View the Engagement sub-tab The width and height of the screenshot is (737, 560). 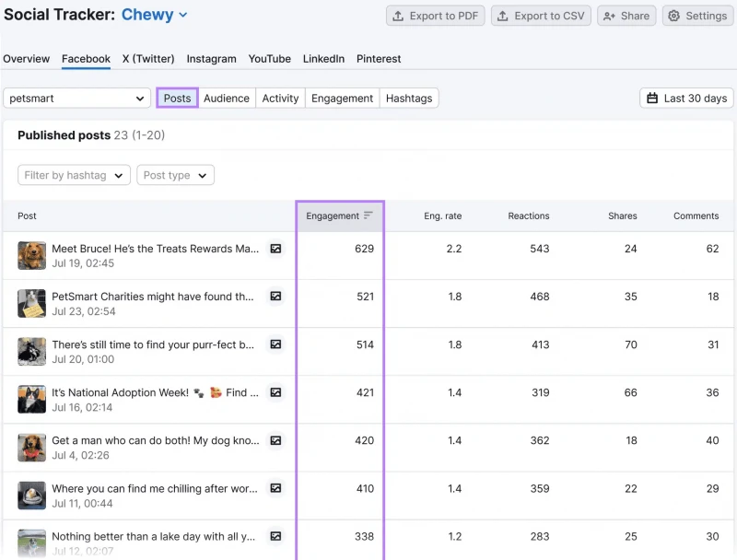point(342,99)
